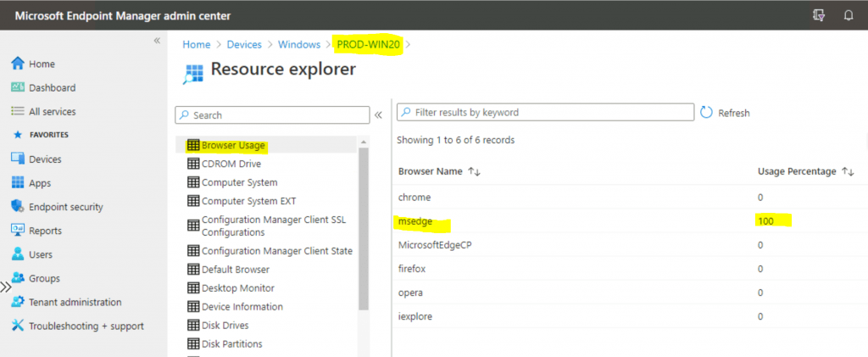Select Configuration Manager Client State
Viewport: 868px width, 357px height.
277,251
